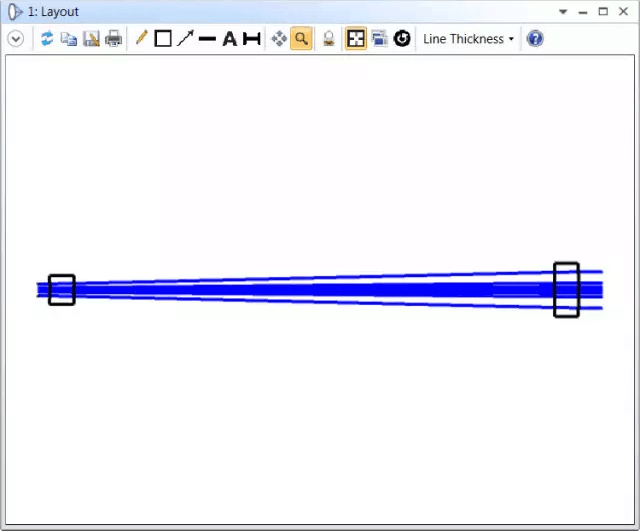This screenshot has width=642, height=532.
Task: Click the overlapping windows icon
Action: click(379, 39)
